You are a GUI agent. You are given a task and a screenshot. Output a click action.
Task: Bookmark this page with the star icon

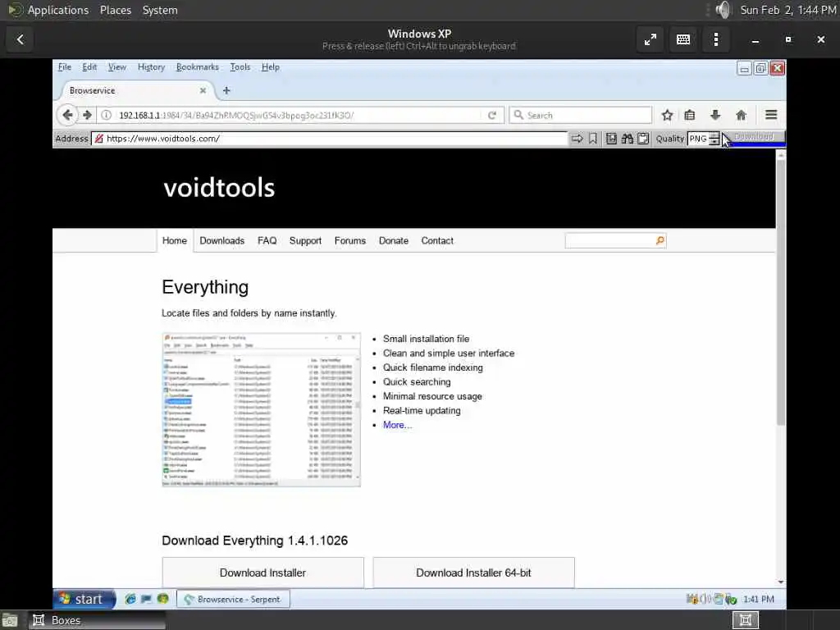[667, 115]
